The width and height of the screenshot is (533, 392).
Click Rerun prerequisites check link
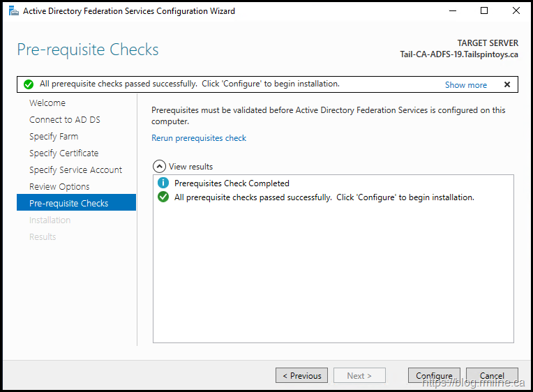pyautogui.click(x=199, y=138)
